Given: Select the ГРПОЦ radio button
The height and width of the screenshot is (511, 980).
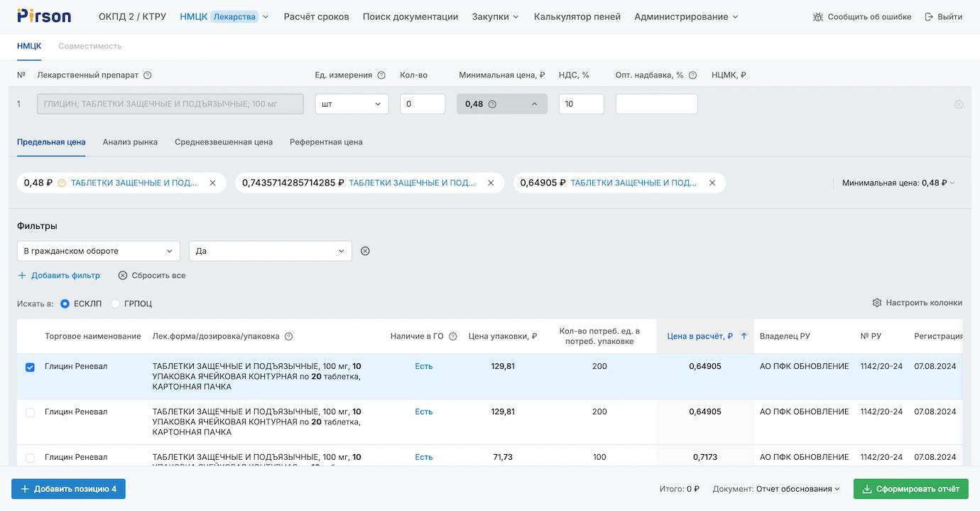Looking at the screenshot, I should point(115,304).
